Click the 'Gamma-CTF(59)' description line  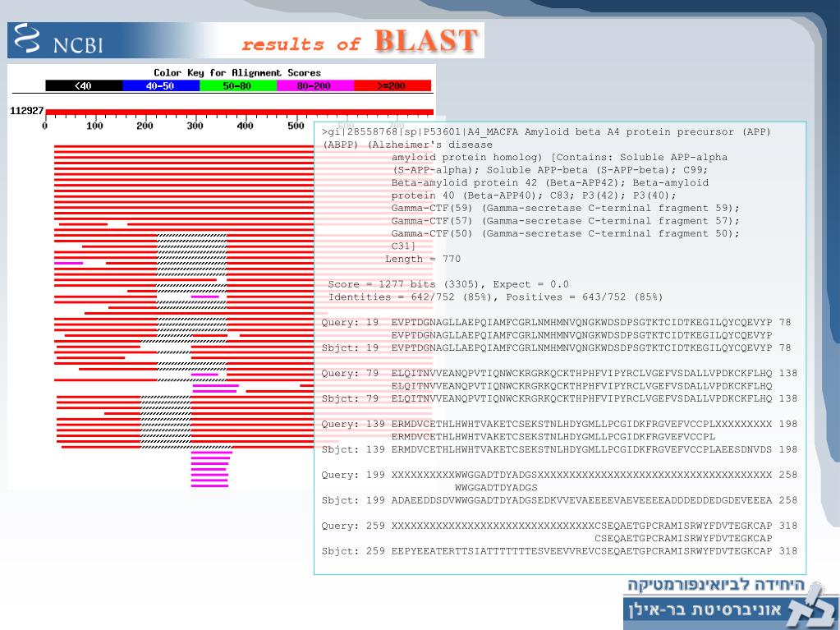click(x=565, y=208)
